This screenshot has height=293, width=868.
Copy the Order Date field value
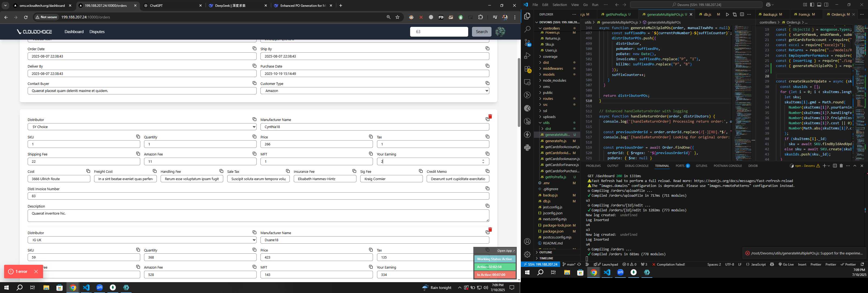pos(254,49)
